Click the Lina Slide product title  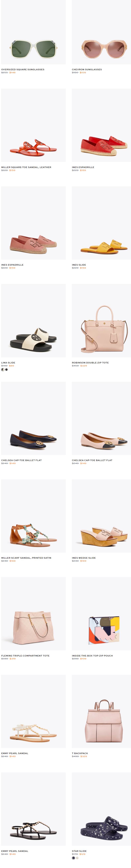pyautogui.click(x=8, y=363)
